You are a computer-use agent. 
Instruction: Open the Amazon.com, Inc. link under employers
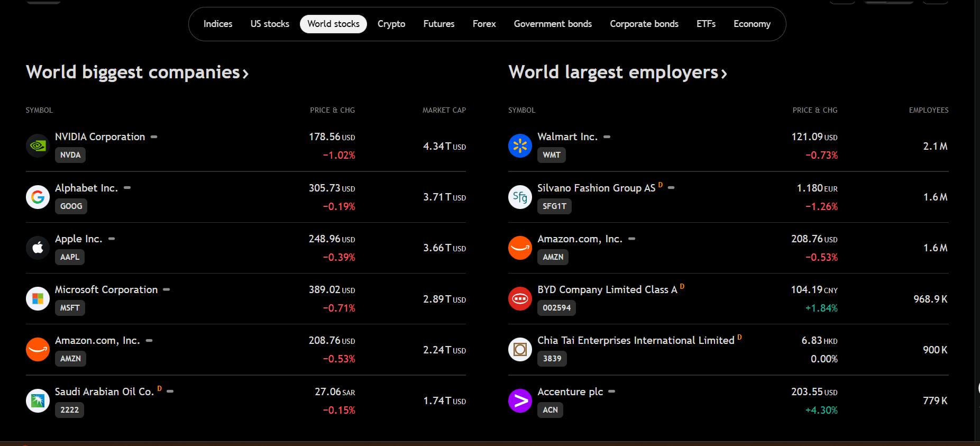pyautogui.click(x=580, y=239)
